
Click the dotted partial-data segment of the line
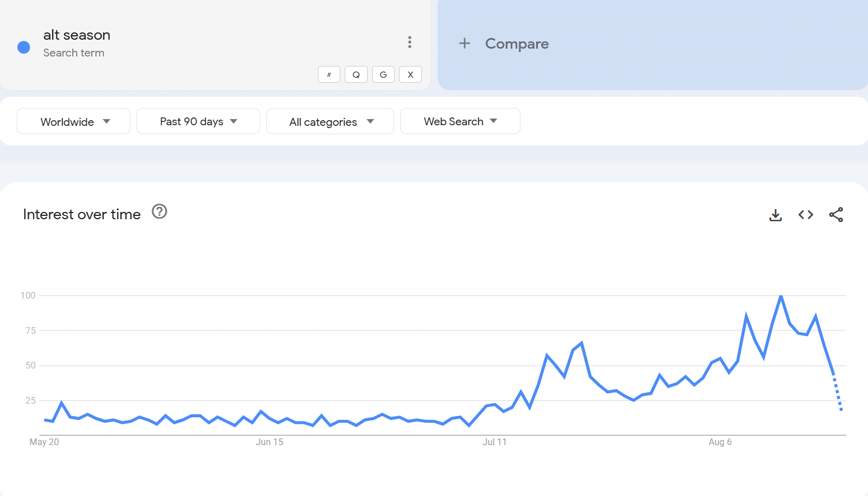[x=838, y=394]
